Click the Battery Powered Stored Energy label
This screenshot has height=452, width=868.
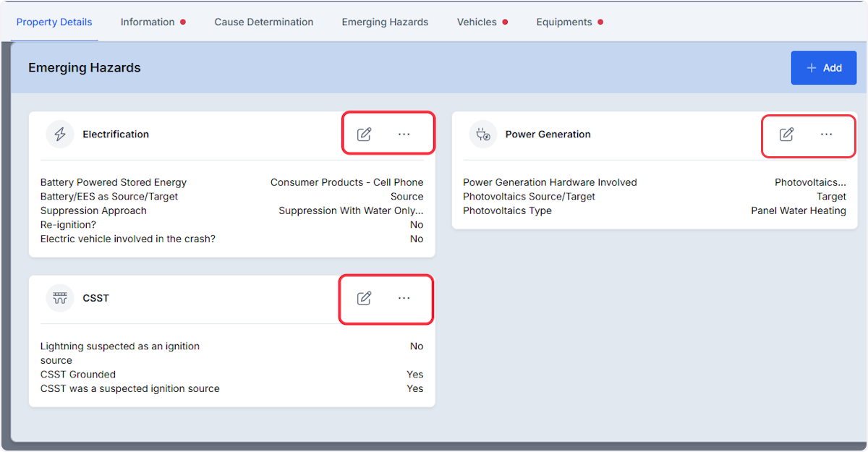[x=114, y=182]
